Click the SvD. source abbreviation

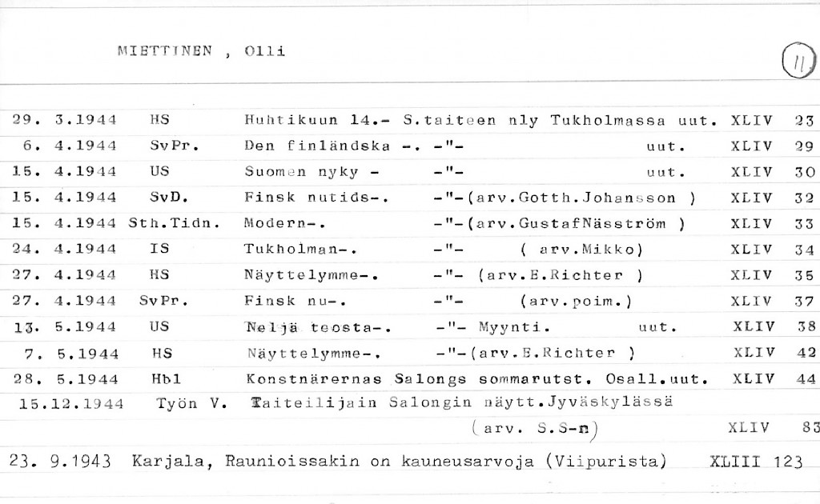tap(167, 198)
